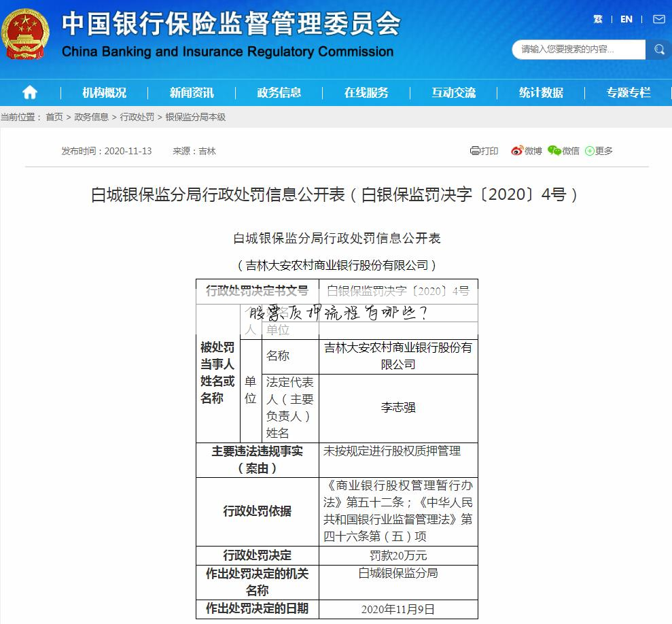The width and height of the screenshot is (672, 624).
Task: Focus the search input field
Action: [x=578, y=50]
